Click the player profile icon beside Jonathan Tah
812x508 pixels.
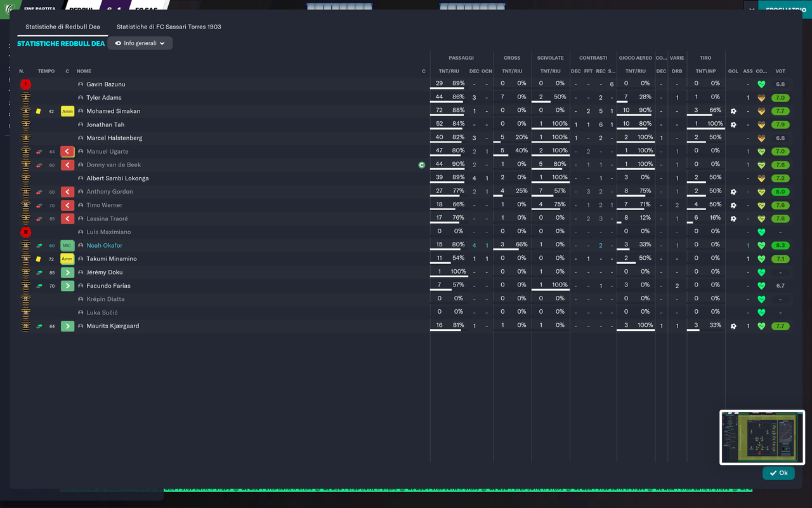pos(81,124)
